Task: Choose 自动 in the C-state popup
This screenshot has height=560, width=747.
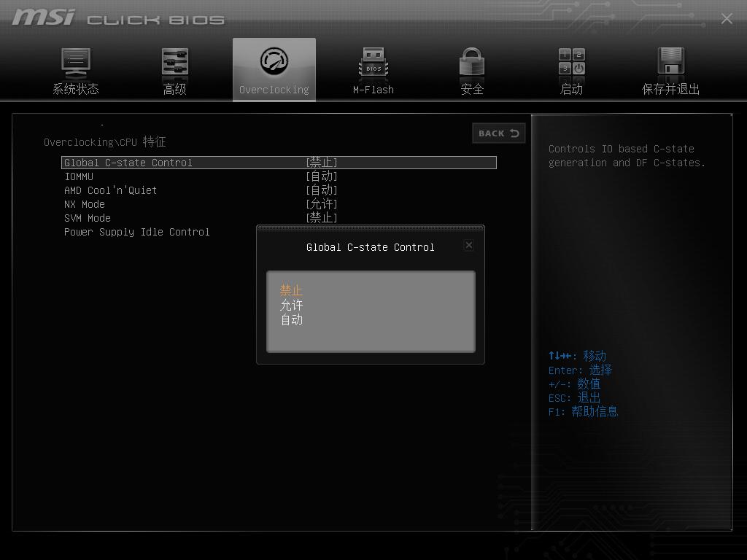Action: coord(291,319)
